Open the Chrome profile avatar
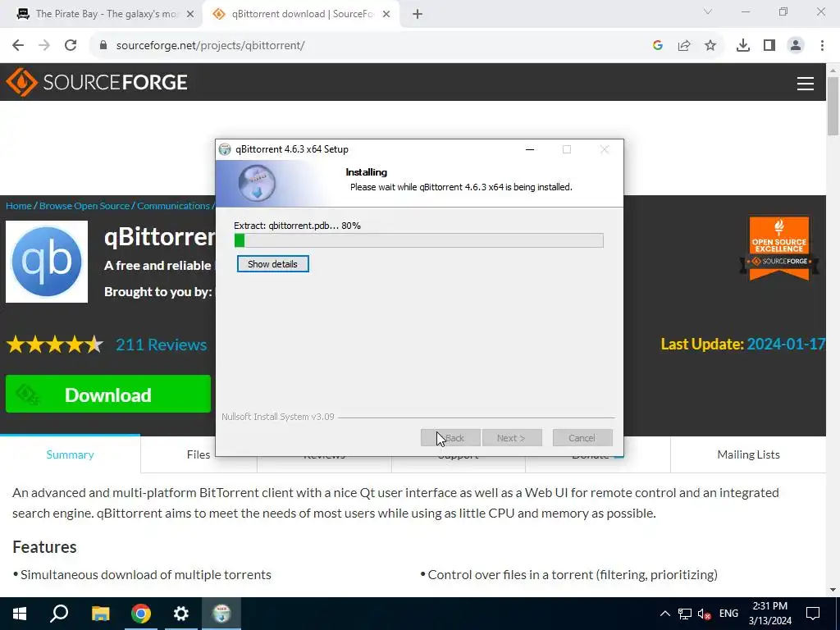Viewport: 840px width, 630px height. (796, 46)
